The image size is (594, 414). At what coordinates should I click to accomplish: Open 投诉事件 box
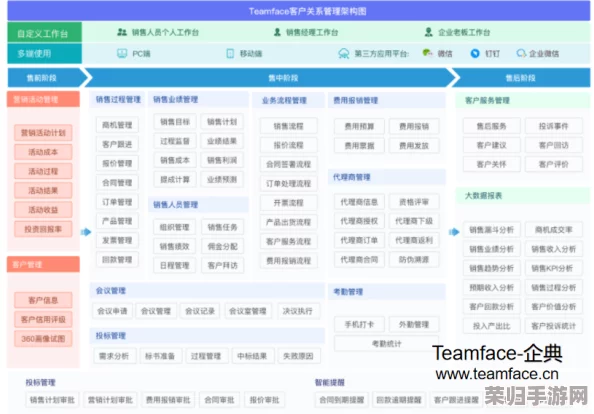[553, 126]
